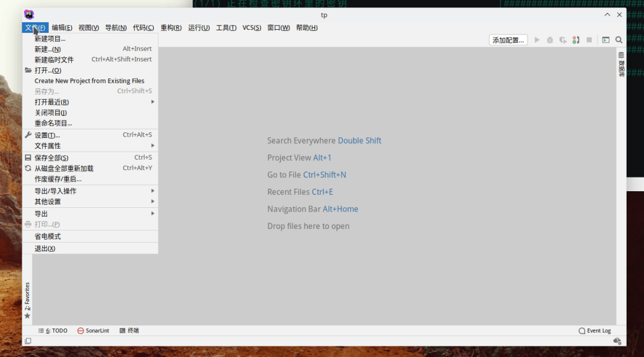The height and width of the screenshot is (357, 644).
Task: Expand the 导出/导入操作 submenu
Action: [55, 191]
